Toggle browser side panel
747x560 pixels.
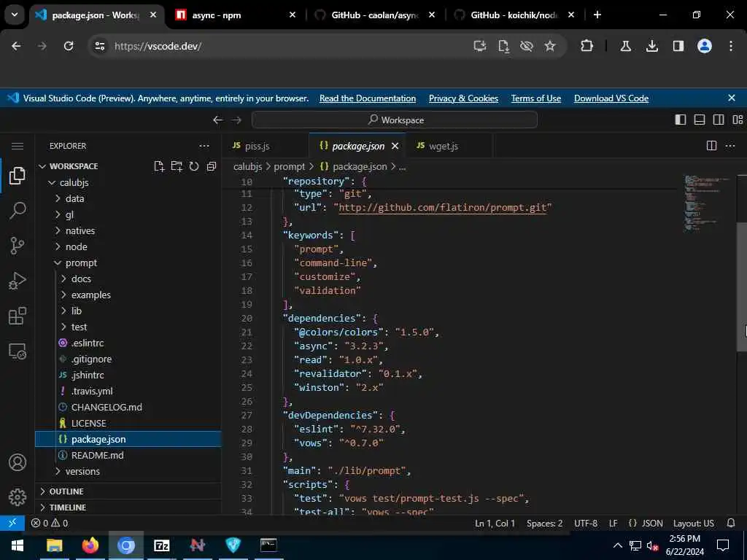(x=678, y=46)
